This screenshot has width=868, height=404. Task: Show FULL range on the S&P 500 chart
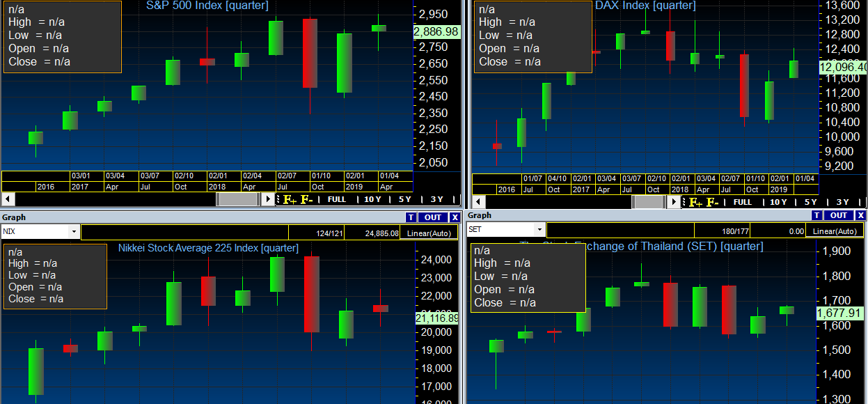337,200
